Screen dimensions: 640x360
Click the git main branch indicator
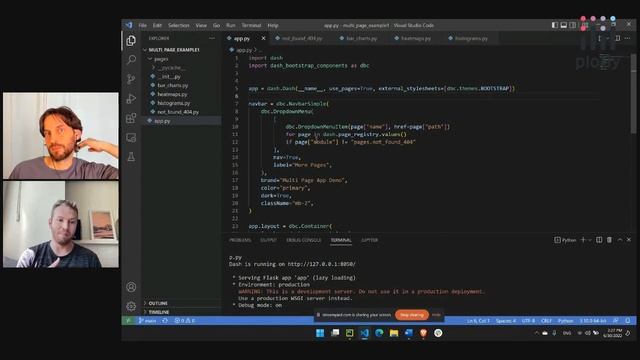point(147,321)
